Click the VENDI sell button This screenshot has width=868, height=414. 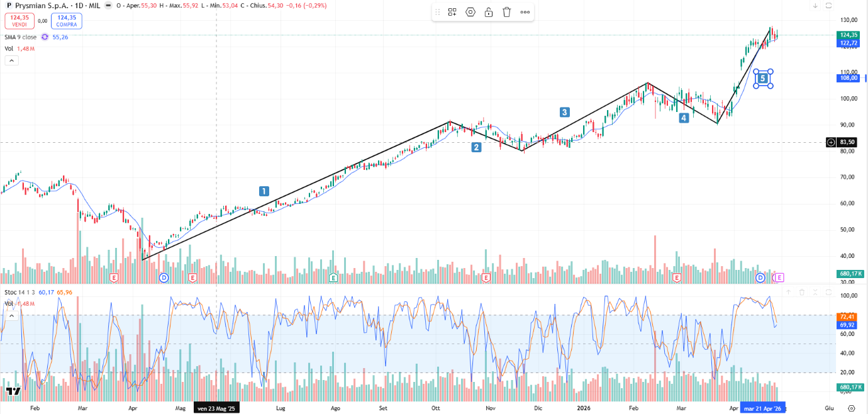click(19, 21)
